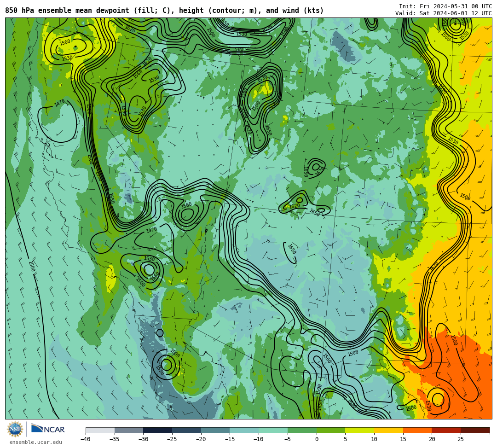
Task: Click the '-10' colorbar tick label
Action: [259, 439]
